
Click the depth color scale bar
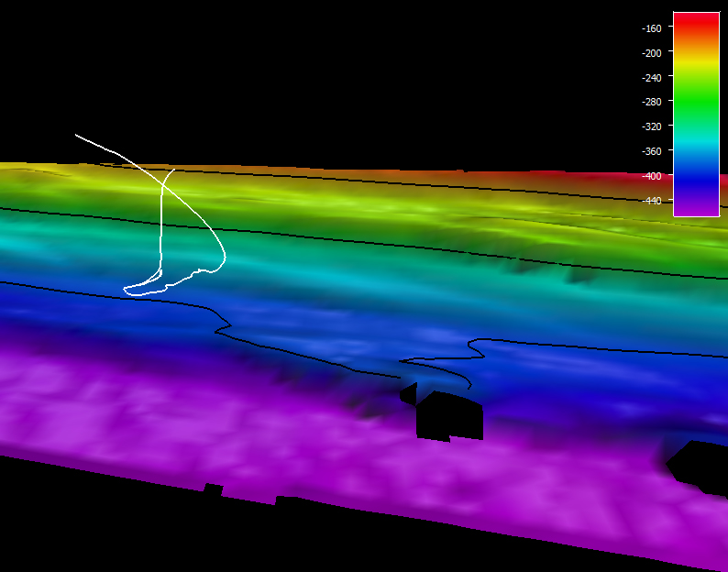[696, 115]
